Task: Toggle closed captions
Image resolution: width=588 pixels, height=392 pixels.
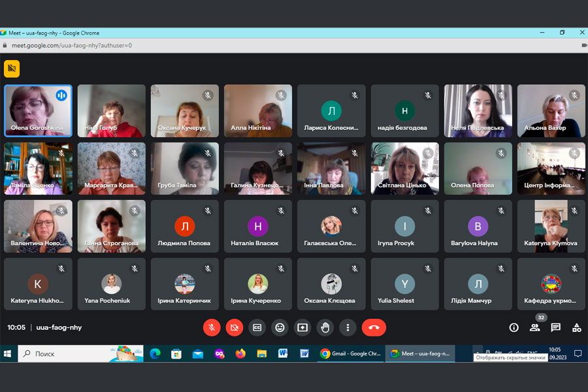Action: [x=257, y=327]
